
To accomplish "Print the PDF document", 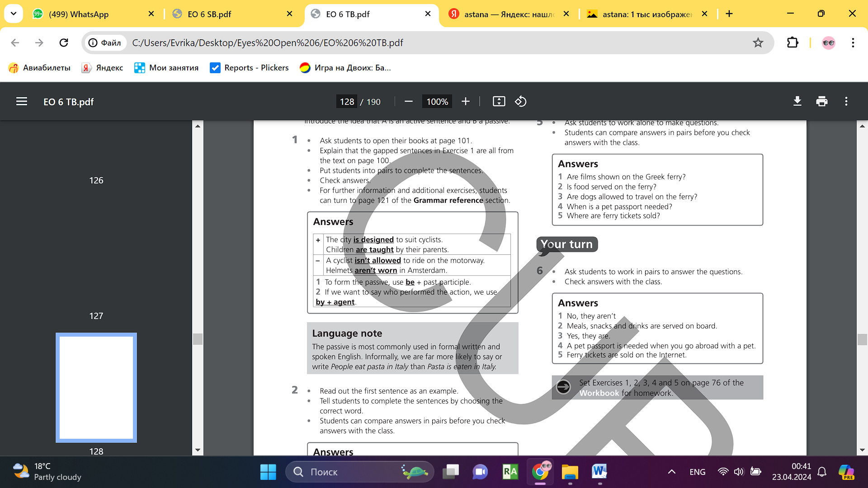I will [821, 102].
